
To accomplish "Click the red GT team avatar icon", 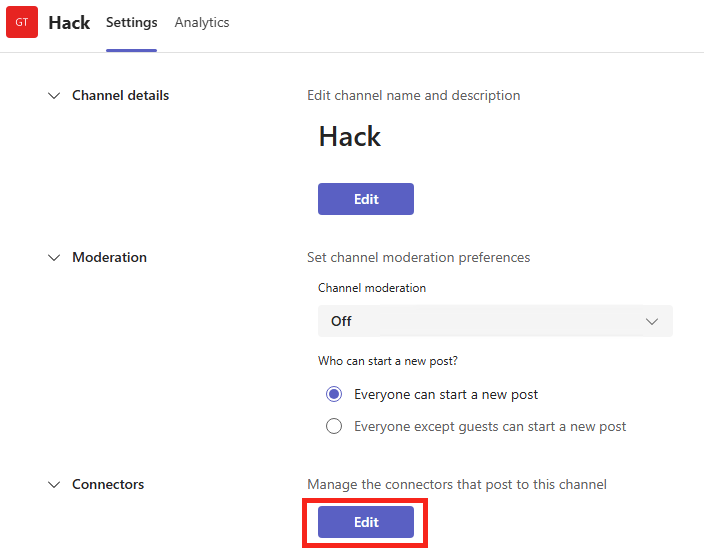I will 22,22.
